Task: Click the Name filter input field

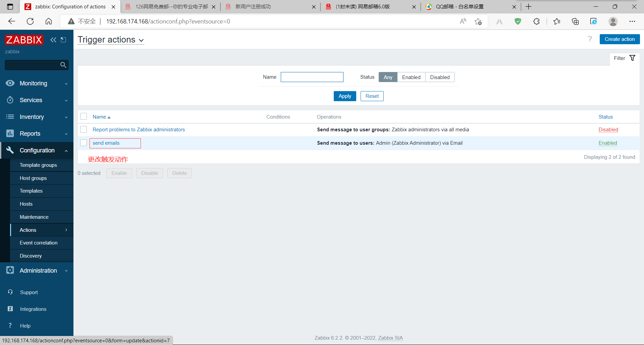Action: tap(312, 77)
